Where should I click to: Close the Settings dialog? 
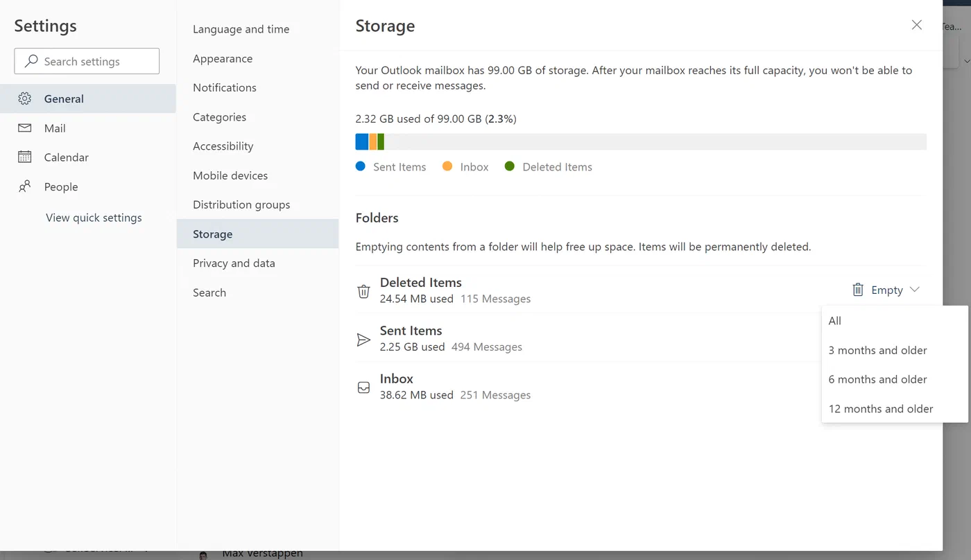pos(917,25)
